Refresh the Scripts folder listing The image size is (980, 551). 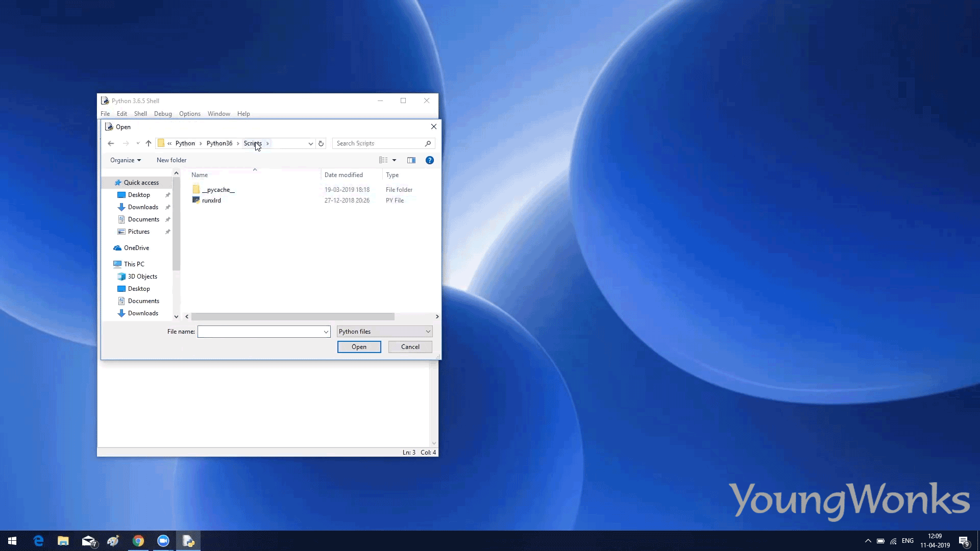click(x=321, y=143)
